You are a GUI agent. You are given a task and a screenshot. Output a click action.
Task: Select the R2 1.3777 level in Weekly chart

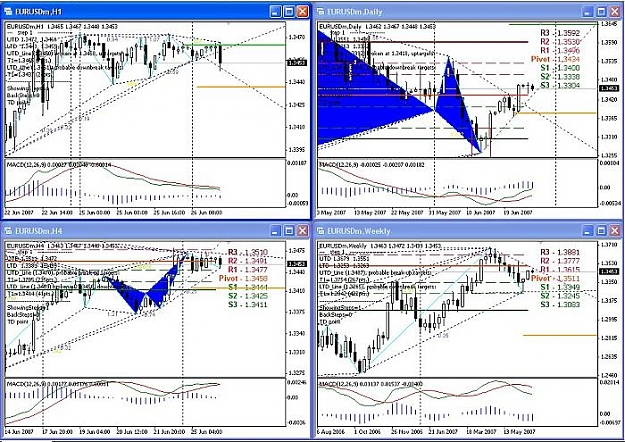(x=560, y=261)
